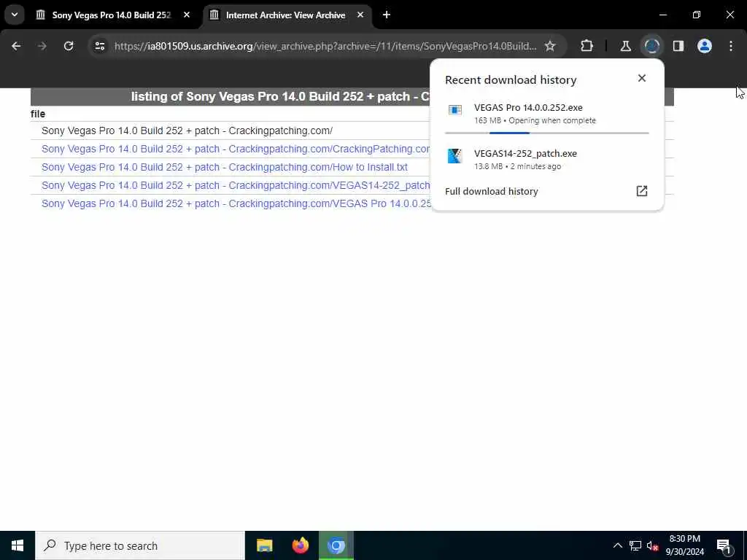Open the notification center icon

(724, 545)
